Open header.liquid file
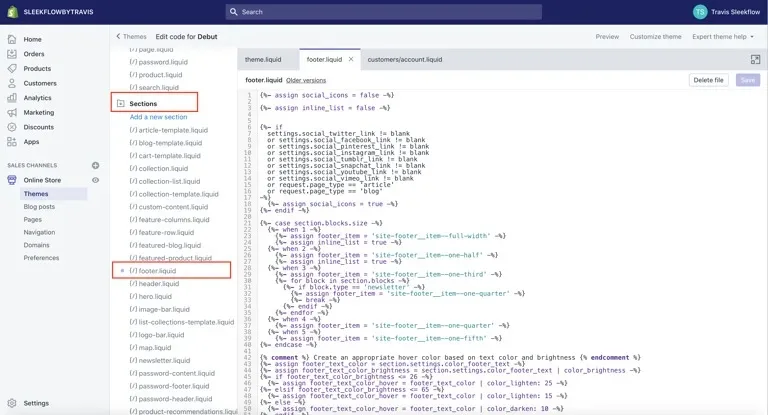 click(x=155, y=284)
